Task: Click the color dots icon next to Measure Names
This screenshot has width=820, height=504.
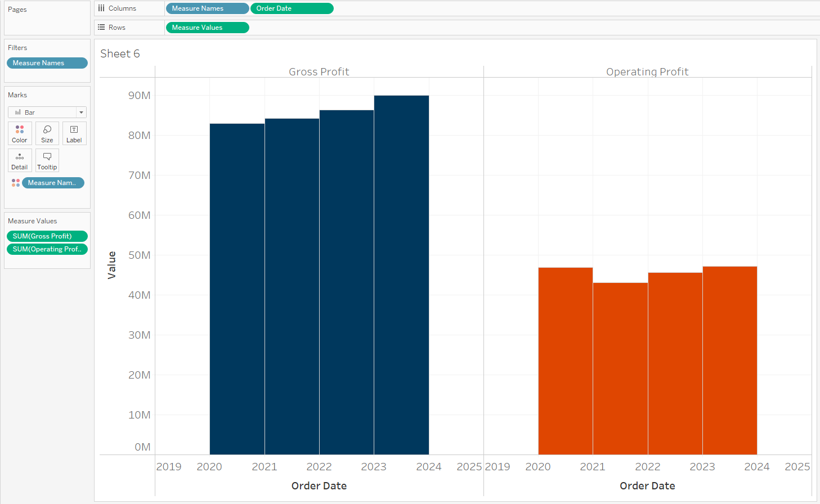Action: [15, 182]
